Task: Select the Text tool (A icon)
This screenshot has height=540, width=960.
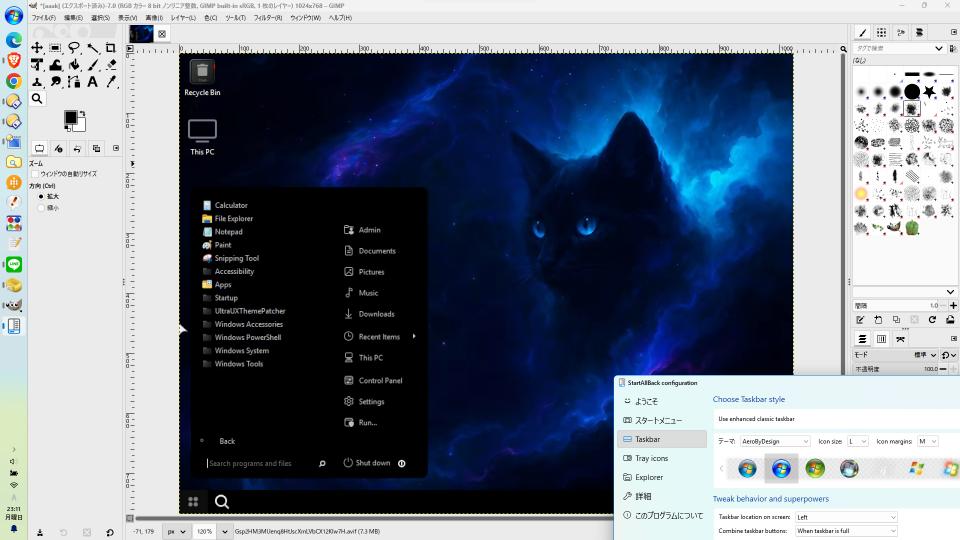Action: (x=92, y=81)
